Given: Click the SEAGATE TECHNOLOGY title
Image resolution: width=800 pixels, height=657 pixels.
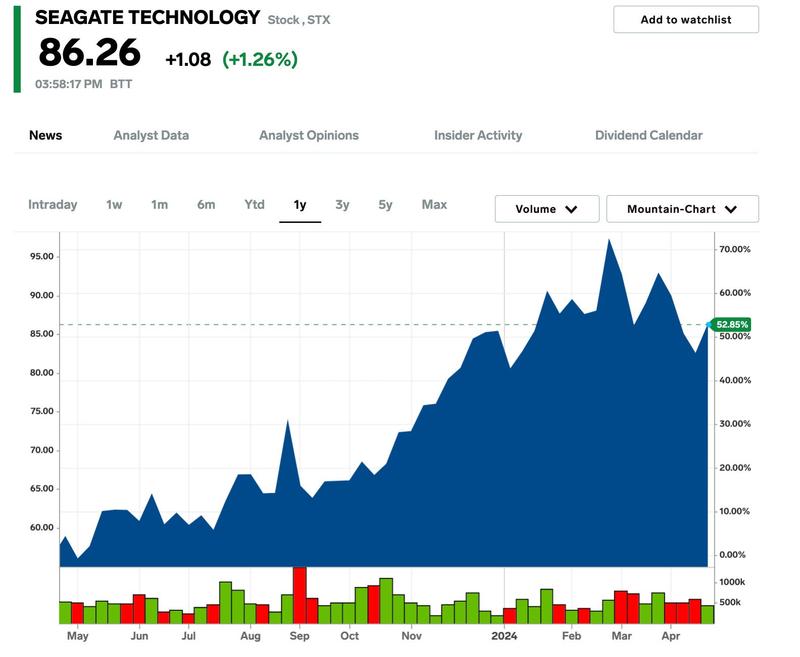Looking at the screenshot, I should point(147,18).
